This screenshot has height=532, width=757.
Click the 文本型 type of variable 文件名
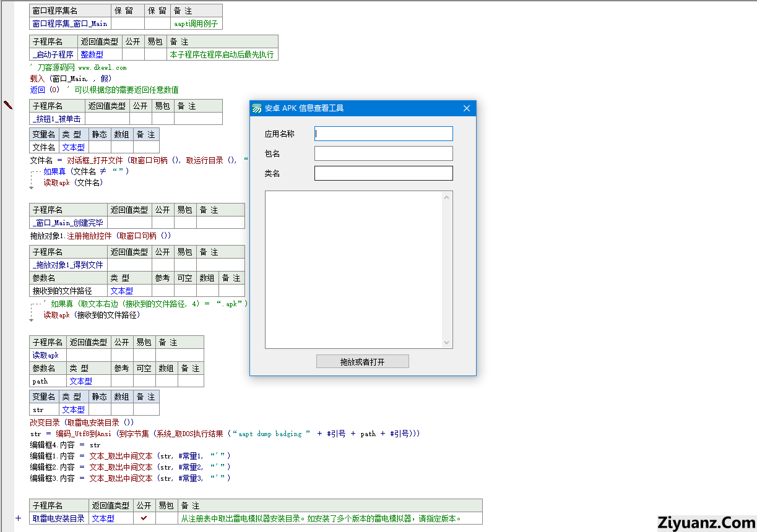[74, 147]
